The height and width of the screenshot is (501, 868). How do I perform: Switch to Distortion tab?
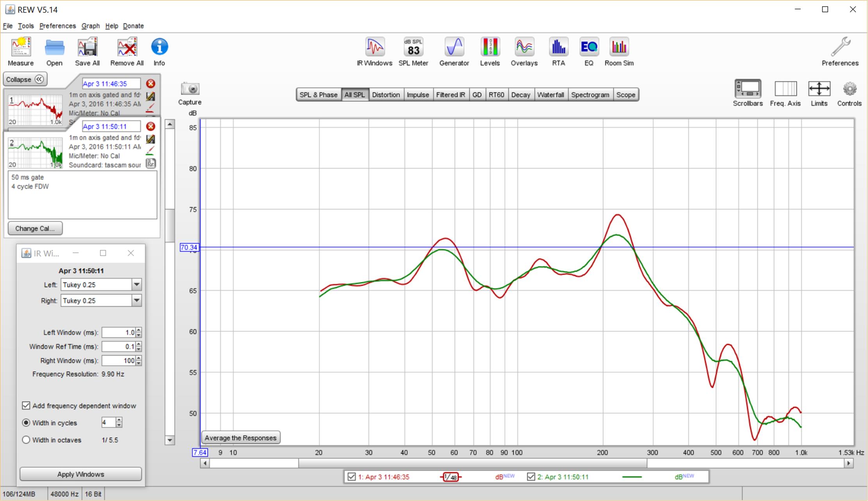tap(386, 95)
